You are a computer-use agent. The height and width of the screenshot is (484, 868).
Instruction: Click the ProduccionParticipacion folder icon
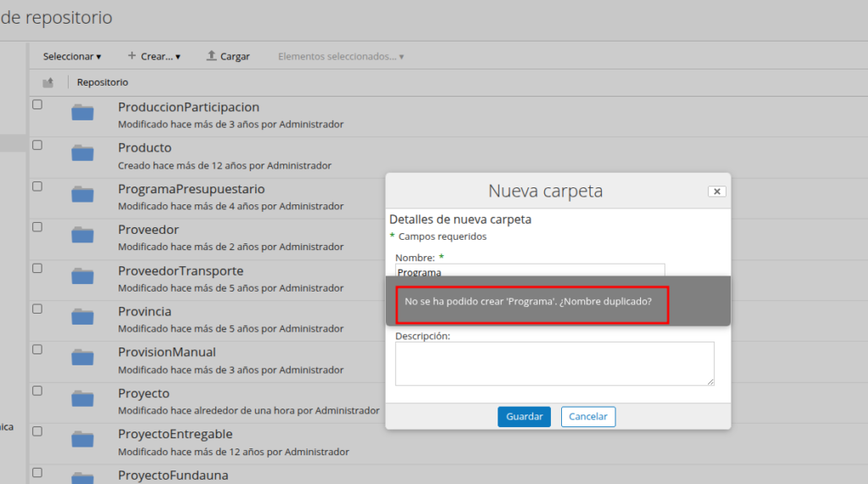coord(82,113)
